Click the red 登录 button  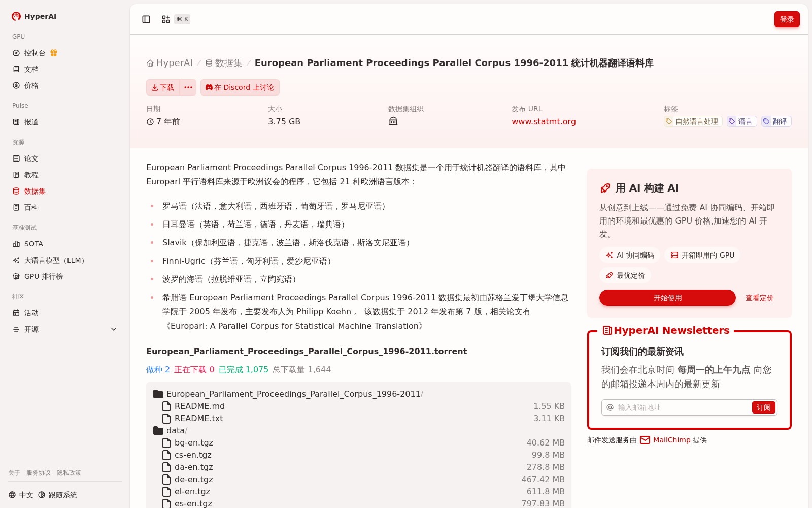[x=787, y=19]
